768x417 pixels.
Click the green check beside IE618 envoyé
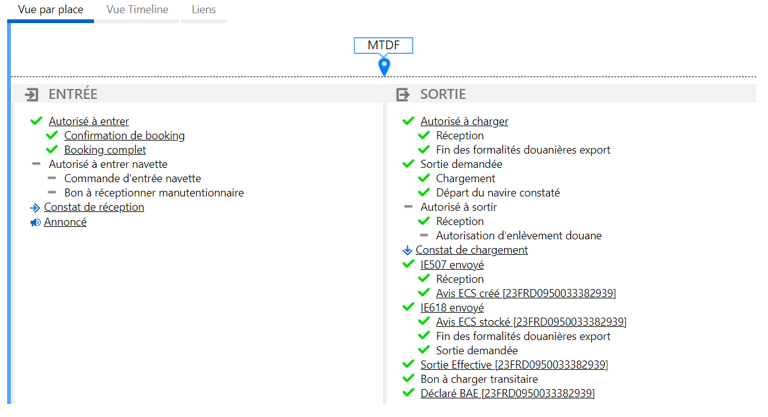[408, 307]
